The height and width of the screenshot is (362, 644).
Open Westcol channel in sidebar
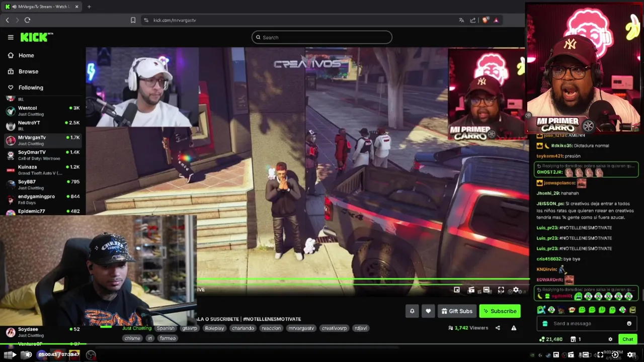tap(42, 111)
